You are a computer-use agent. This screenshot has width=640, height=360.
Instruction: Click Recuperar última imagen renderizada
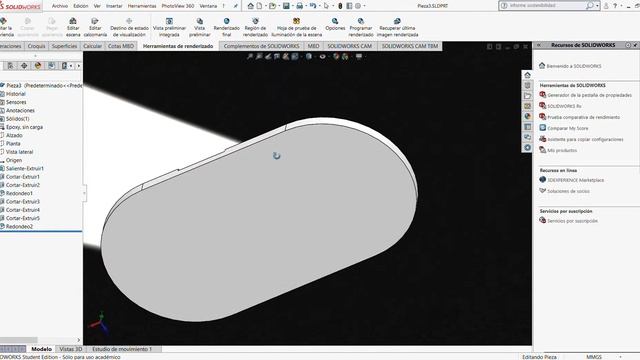[397, 27]
